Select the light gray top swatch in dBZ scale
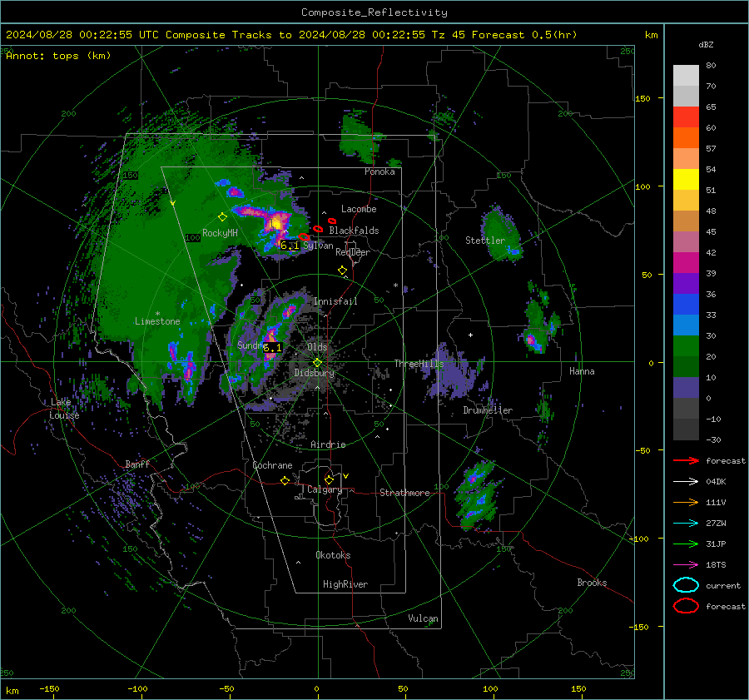Screen dimensions: 749x700 686,76
